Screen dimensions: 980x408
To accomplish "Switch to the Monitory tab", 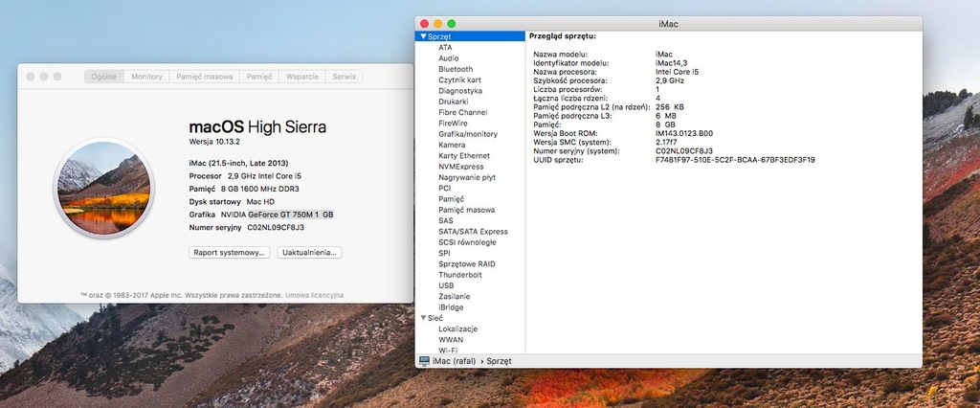I will pos(146,77).
